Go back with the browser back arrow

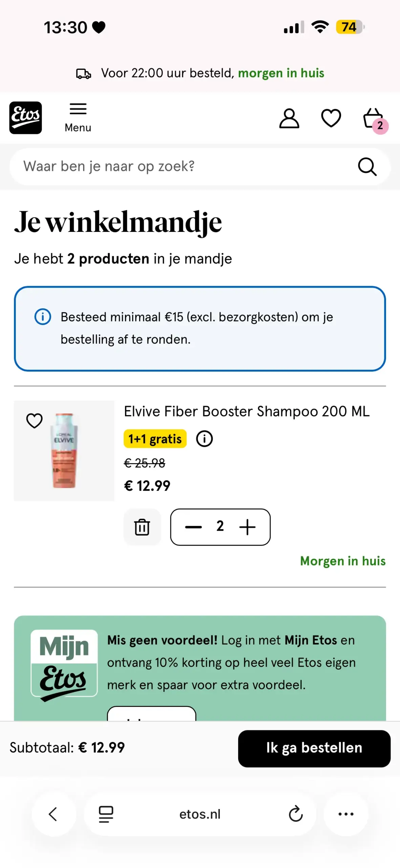click(54, 814)
